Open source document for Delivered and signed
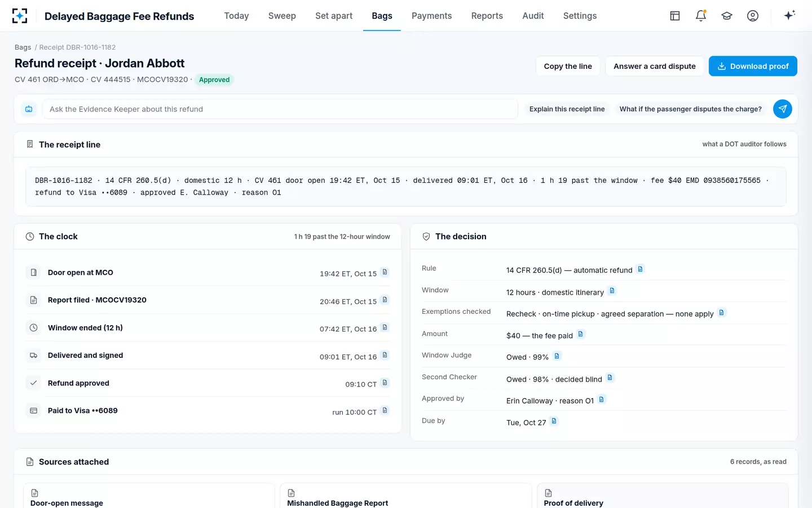This screenshot has height=508, width=812. pos(385,355)
